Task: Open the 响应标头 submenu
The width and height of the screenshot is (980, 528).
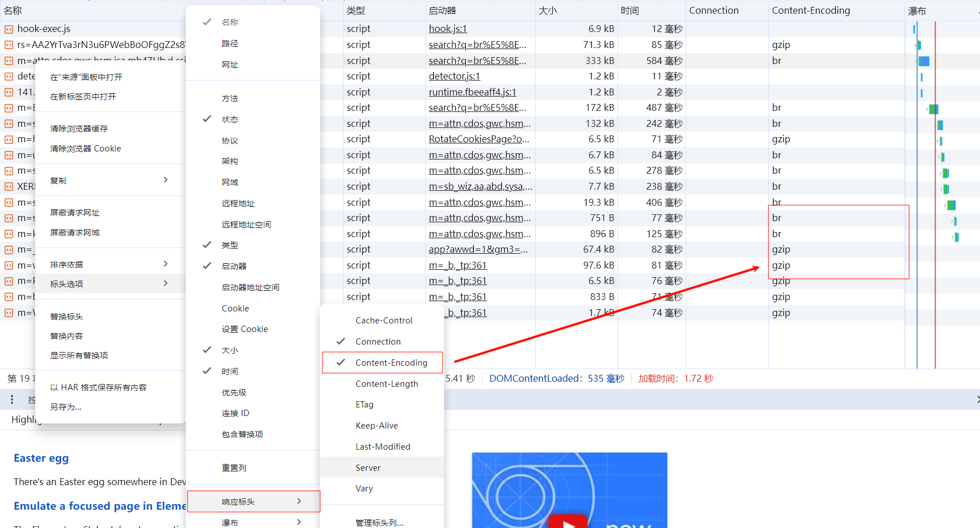Action: pos(253,502)
